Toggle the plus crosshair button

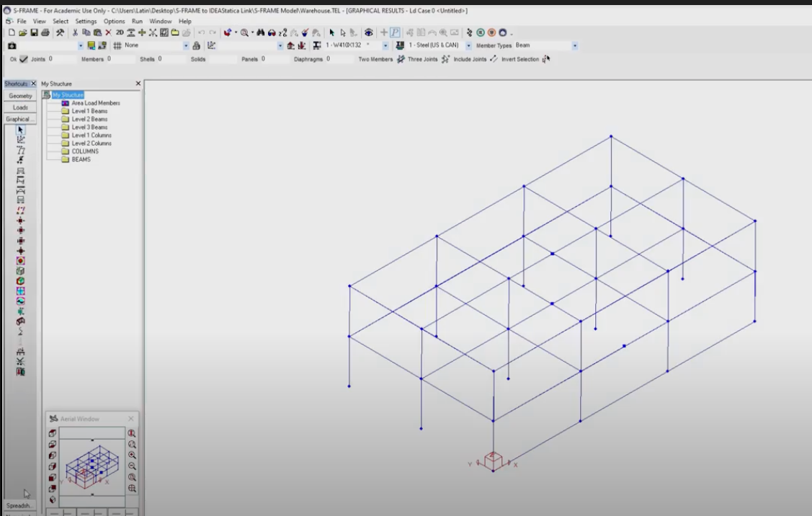pos(384,32)
